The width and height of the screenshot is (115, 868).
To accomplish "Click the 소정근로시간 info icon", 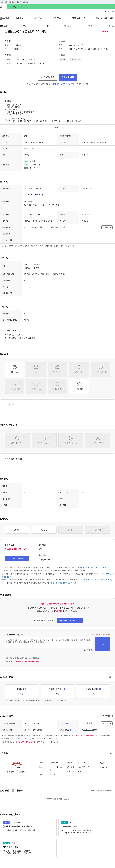I will point(37,195).
